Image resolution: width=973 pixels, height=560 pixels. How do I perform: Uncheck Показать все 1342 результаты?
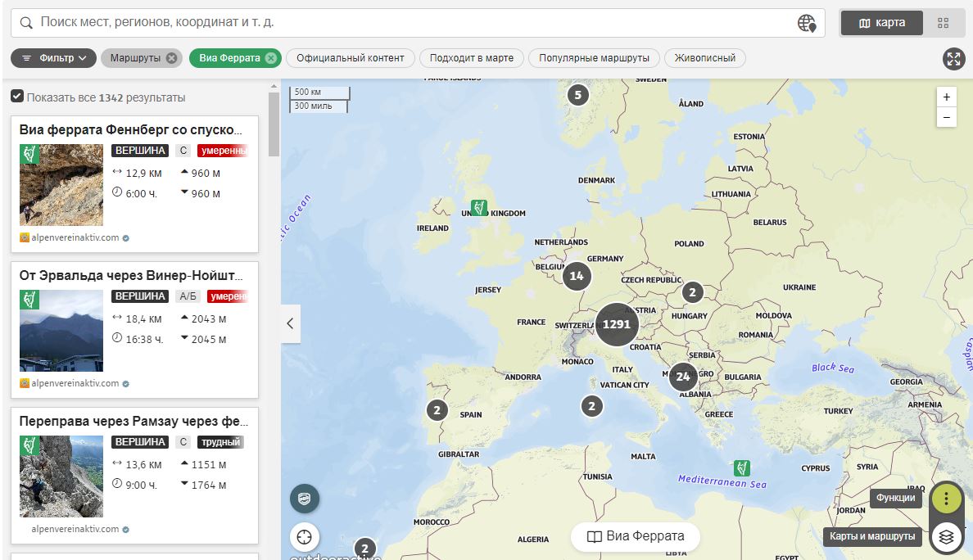coord(17,96)
